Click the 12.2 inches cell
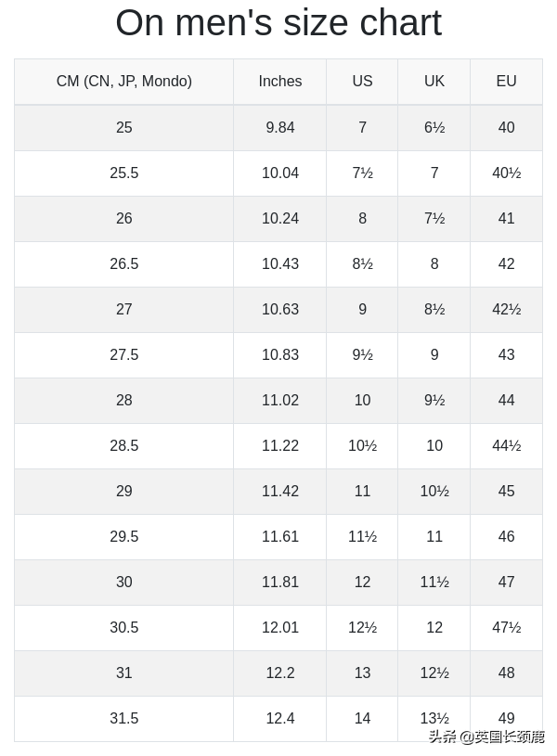The image size is (557, 756). (280, 673)
